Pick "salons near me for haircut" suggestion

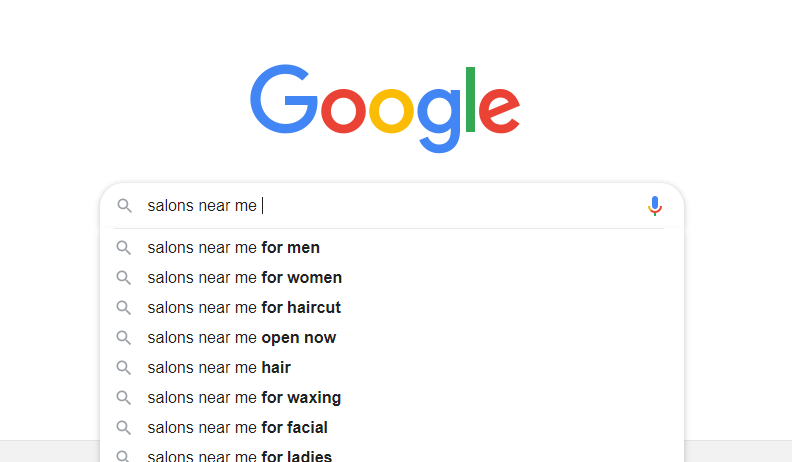click(x=244, y=308)
